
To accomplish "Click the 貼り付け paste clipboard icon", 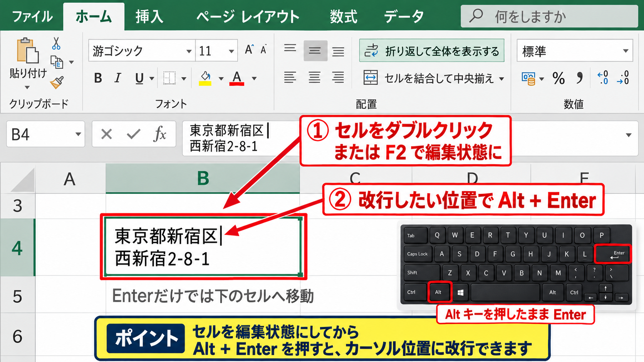I will [27, 50].
